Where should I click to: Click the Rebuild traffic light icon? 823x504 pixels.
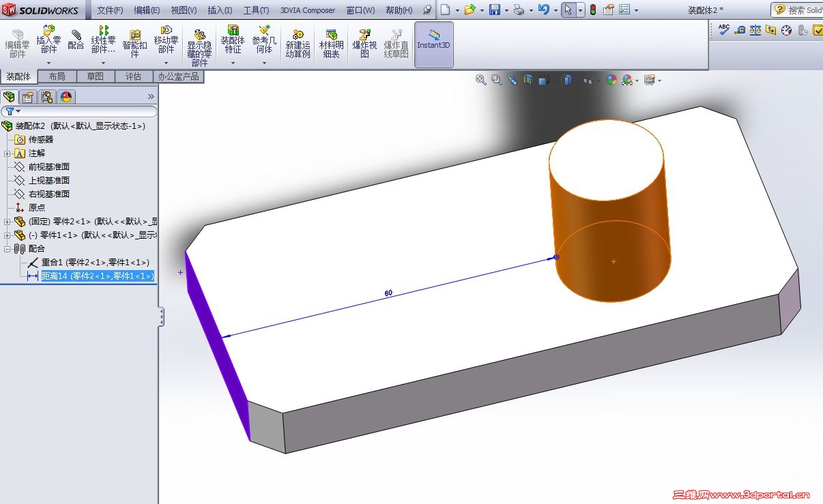592,10
